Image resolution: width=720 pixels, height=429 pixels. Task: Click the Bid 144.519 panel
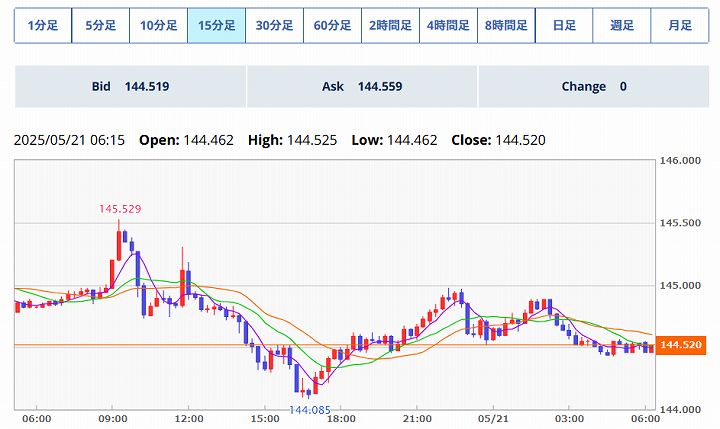130,86
